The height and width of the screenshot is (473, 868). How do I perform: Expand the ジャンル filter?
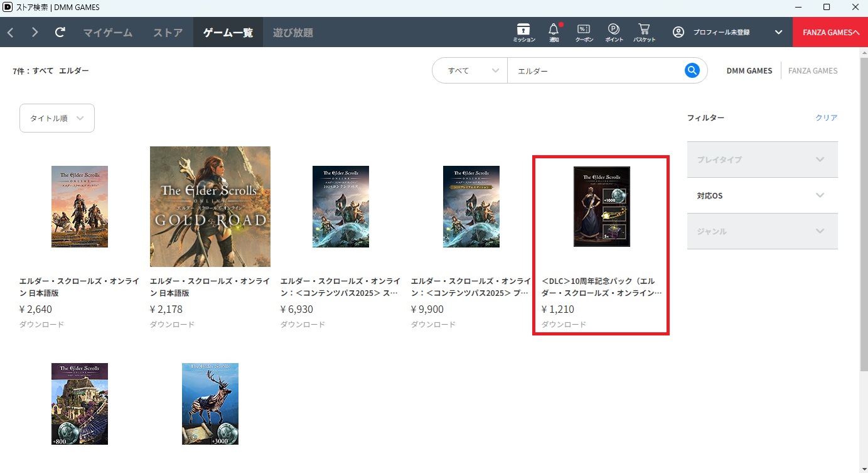(763, 231)
